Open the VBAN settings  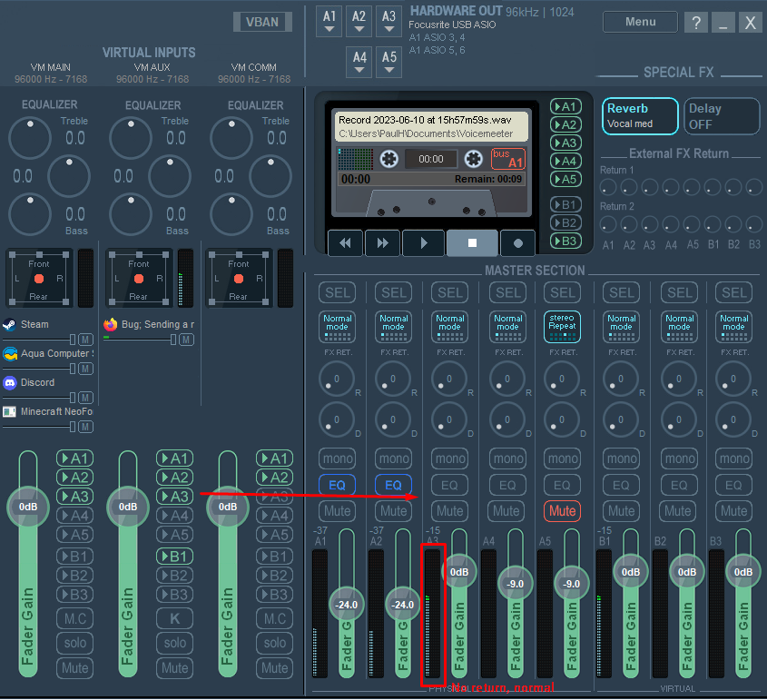262,22
